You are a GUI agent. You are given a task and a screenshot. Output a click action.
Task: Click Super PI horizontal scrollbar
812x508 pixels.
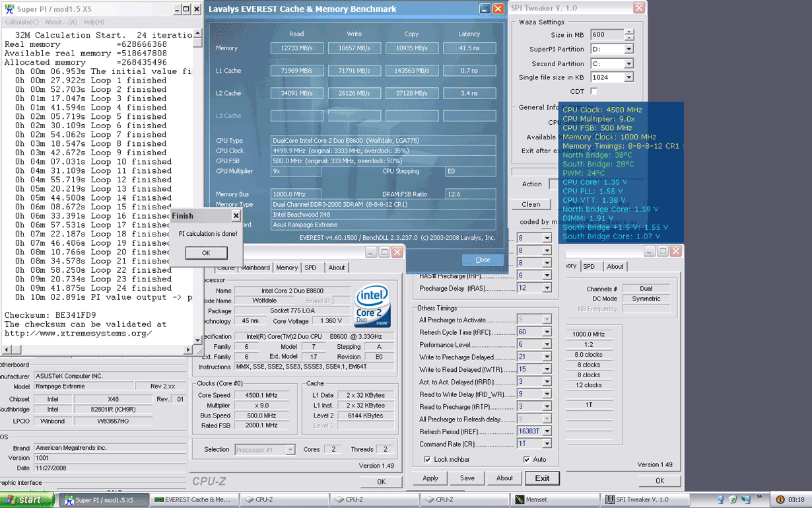click(98, 349)
